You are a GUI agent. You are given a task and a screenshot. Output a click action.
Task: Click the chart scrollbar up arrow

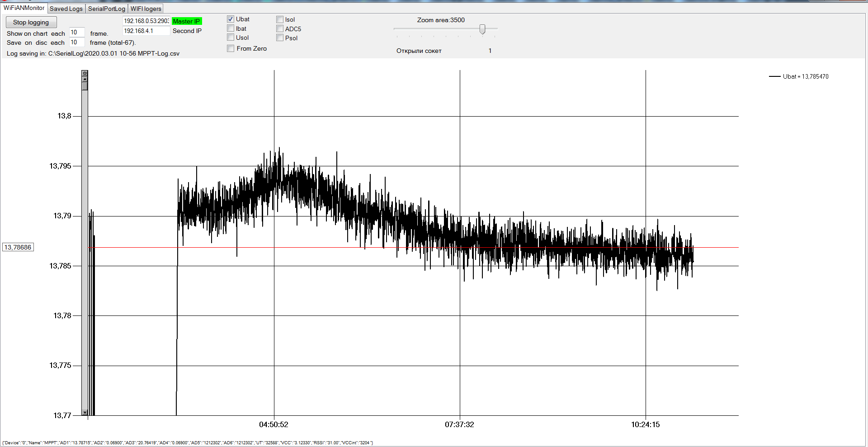[85, 79]
